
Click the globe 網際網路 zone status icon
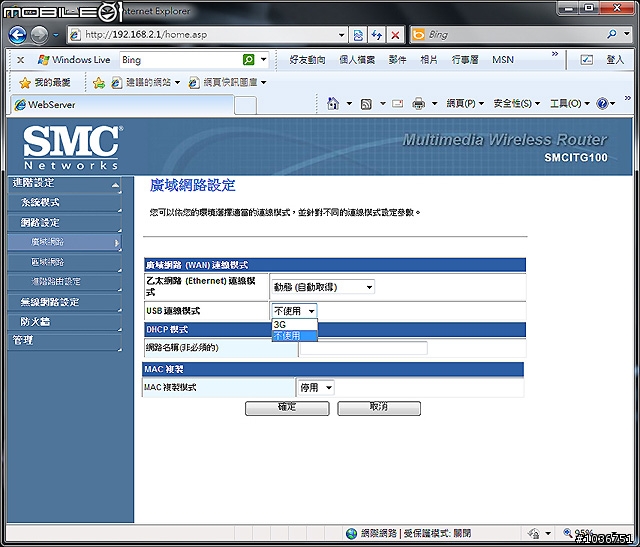(x=351, y=533)
